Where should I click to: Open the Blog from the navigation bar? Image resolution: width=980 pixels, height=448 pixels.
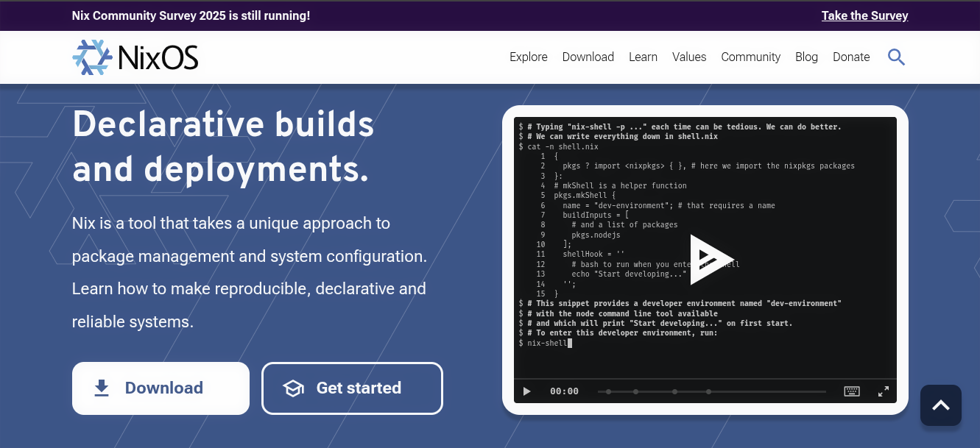pyautogui.click(x=806, y=57)
